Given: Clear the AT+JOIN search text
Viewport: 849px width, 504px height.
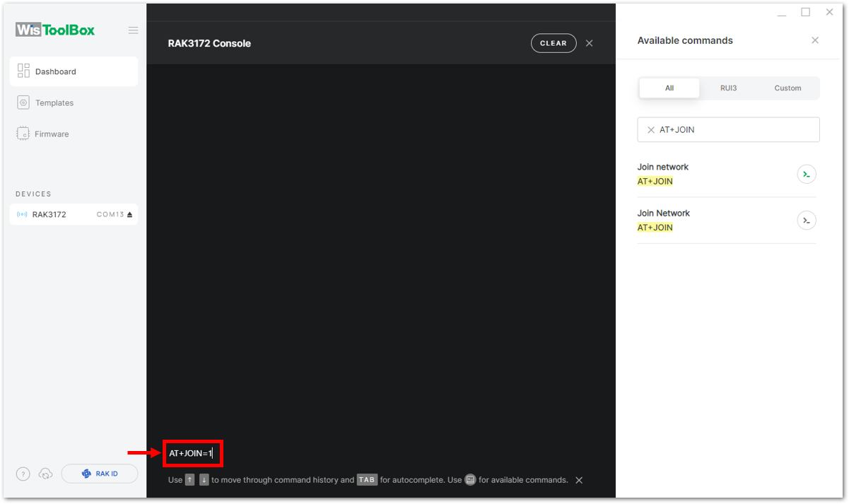Looking at the screenshot, I should [x=651, y=130].
